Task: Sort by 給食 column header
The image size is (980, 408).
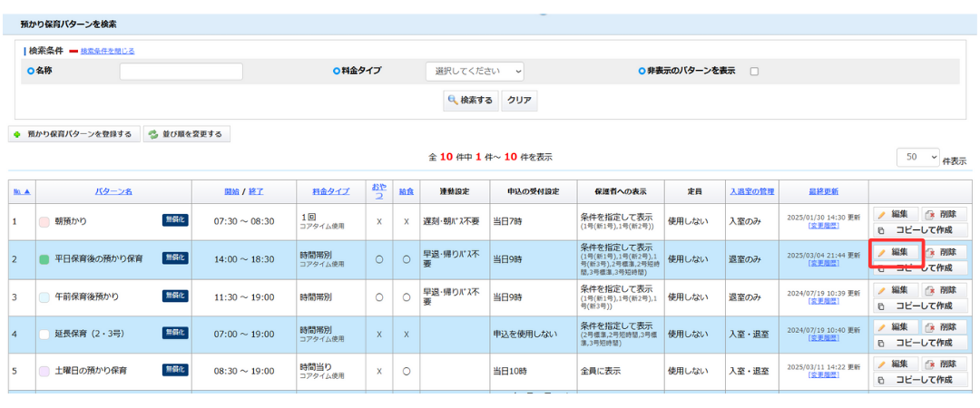Action: point(407,191)
